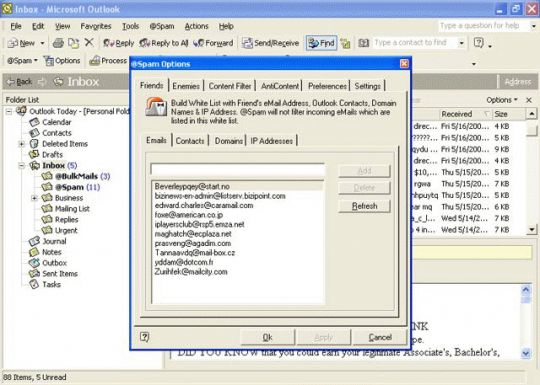Select the Tasks folder

click(x=45, y=284)
